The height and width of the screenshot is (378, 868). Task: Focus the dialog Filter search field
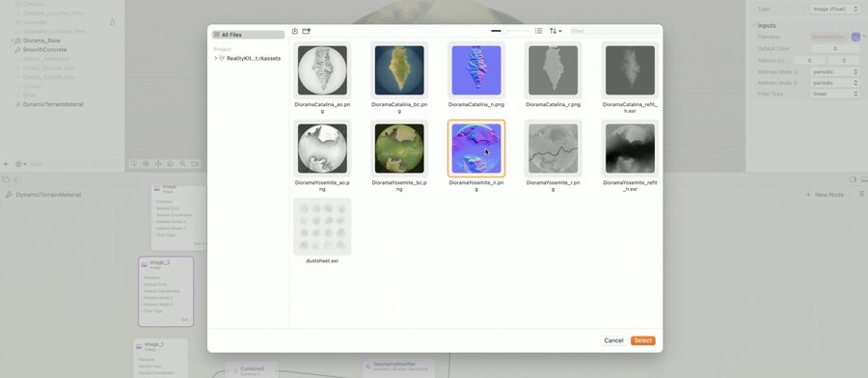click(x=615, y=31)
